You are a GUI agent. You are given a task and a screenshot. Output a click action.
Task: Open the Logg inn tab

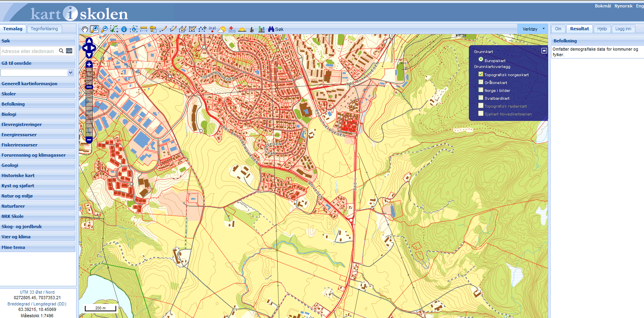(x=623, y=29)
